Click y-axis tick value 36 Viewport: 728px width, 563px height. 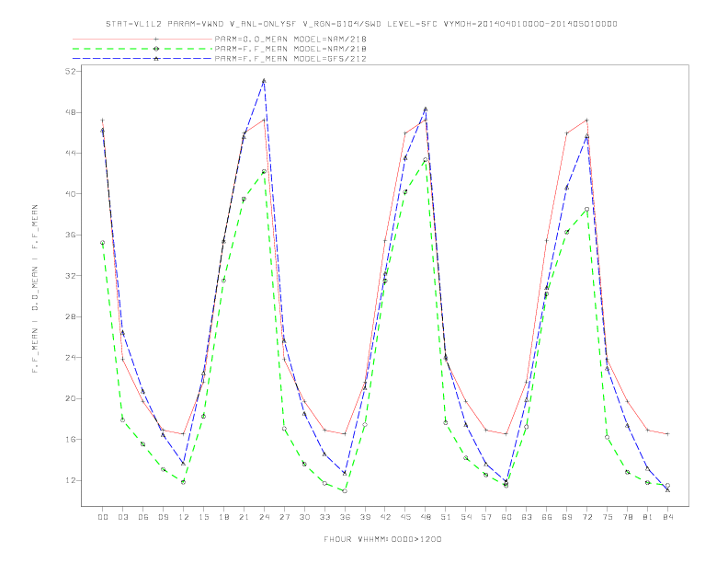(x=71, y=236)
